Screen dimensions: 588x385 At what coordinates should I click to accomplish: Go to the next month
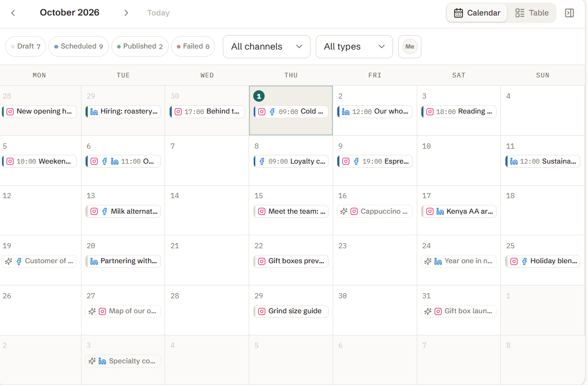pos(126,13)
